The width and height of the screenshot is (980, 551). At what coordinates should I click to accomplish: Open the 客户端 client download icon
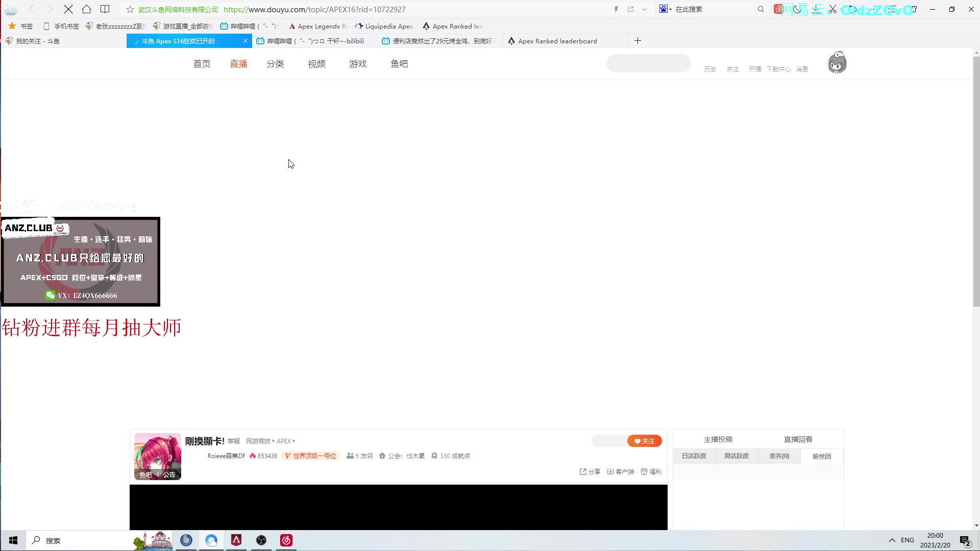(x=620, y=472)
